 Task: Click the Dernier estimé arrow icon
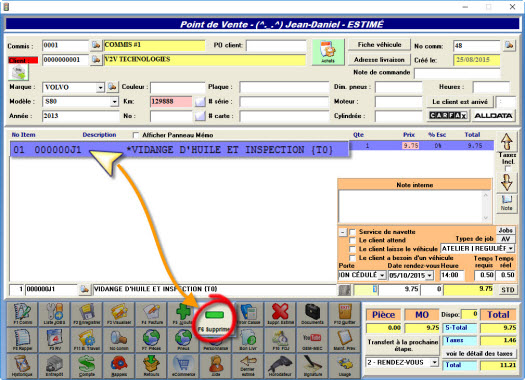coord(248,366)
